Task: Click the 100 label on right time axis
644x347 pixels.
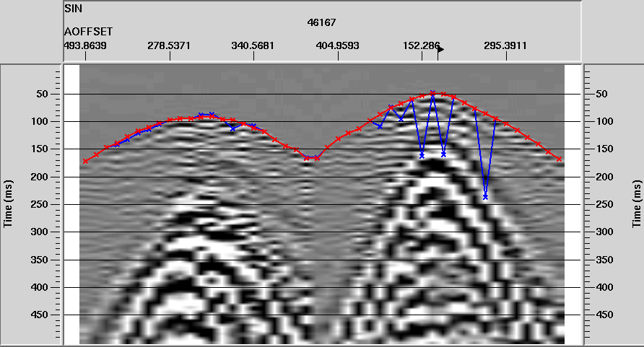Action: point(604,121)
